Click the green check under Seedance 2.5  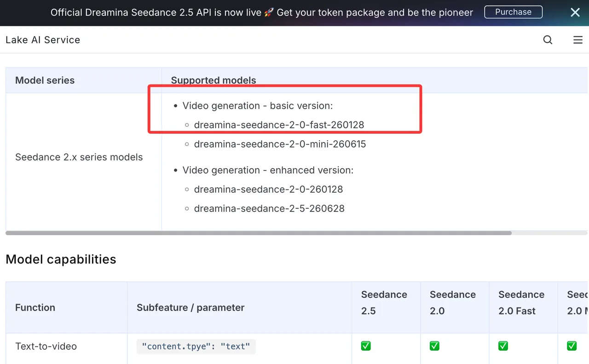tap(366, 346)
